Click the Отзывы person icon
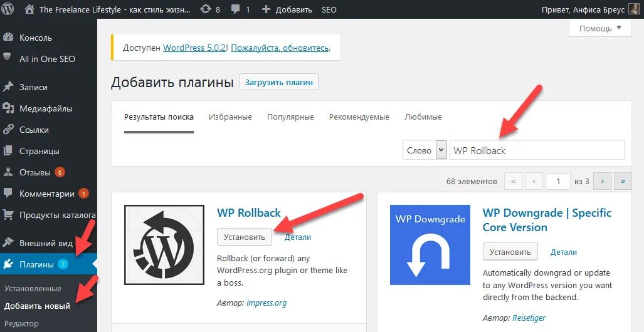The height and width of the screenshot is (332, 644). tap(8, 172)
